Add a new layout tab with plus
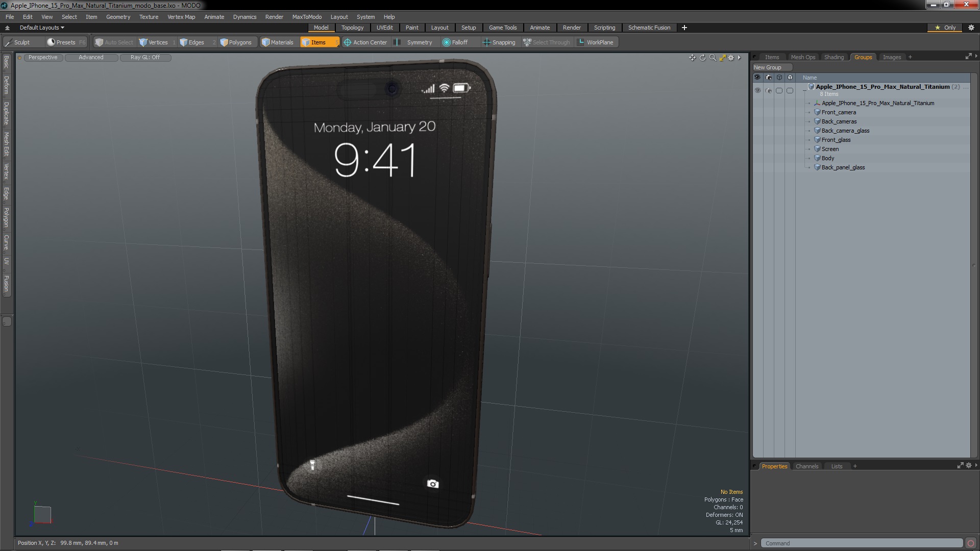This screenshot has height=551, width=980. point(684,28)
